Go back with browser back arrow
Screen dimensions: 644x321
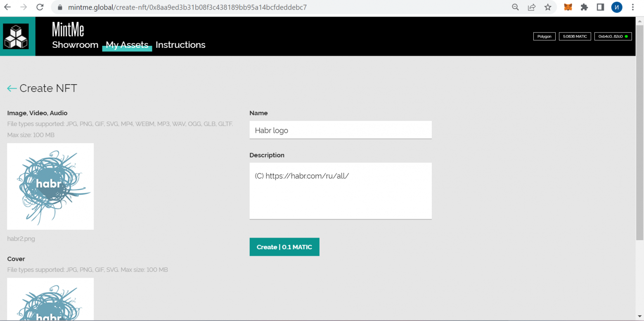[x=7, y=7]
